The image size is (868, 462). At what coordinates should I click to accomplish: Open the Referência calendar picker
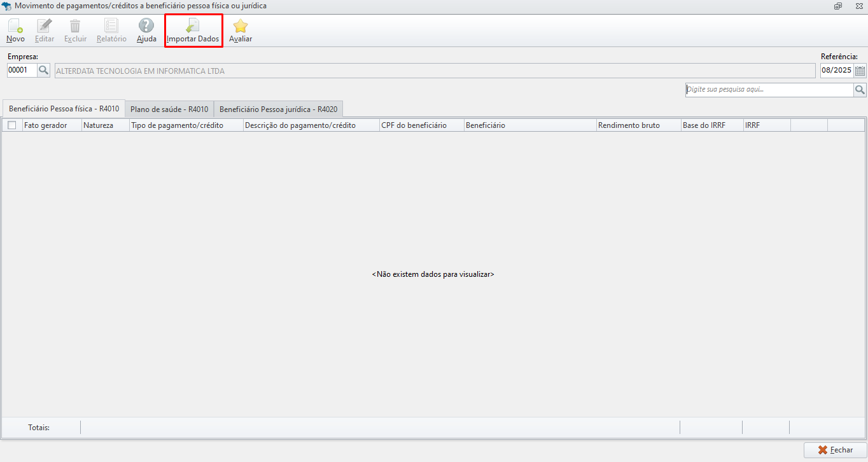coord(860,71)
